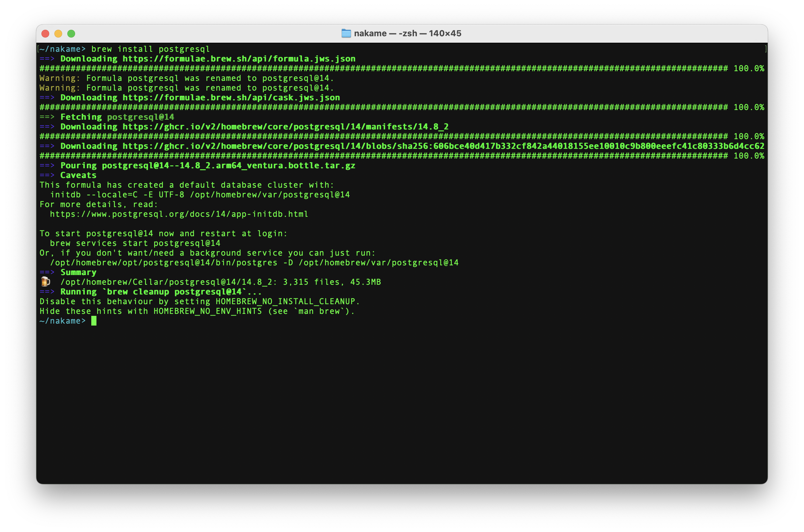Click the window title 'nakame — -zsh — 140×45'
This screenshot has height=532, width=804.
pos(407,33)
